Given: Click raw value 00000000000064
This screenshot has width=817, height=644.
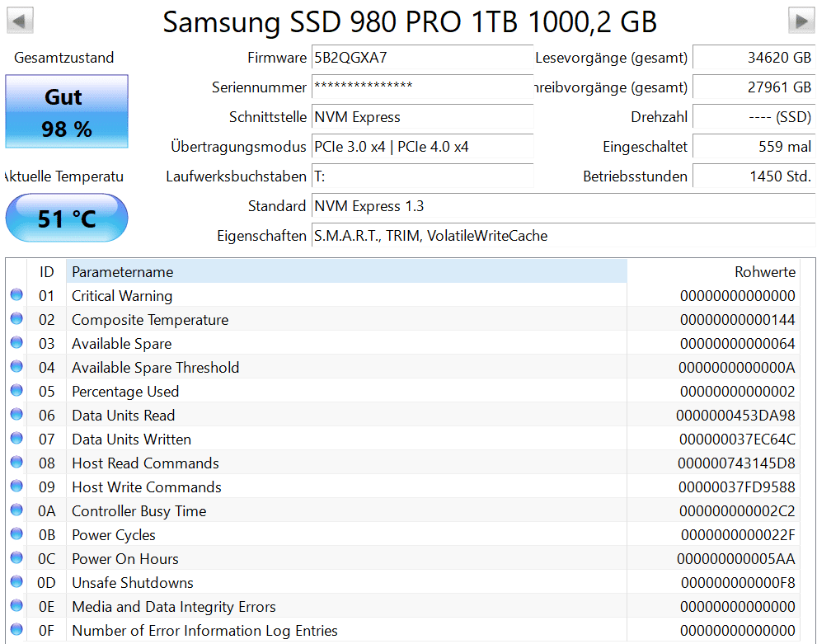Looking at the screenshot, I should [x=737, y=344].
